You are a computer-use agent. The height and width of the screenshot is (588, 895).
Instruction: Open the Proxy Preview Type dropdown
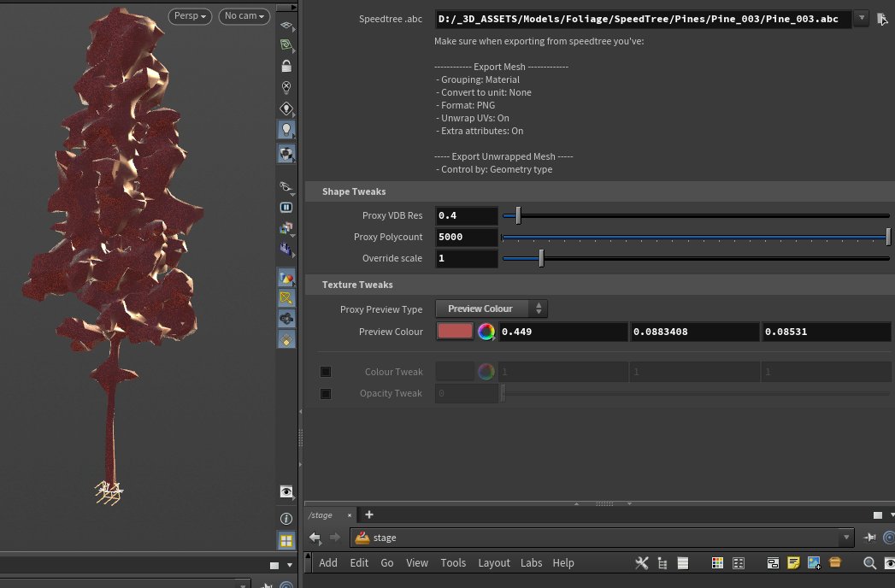[x=491, y=309]
